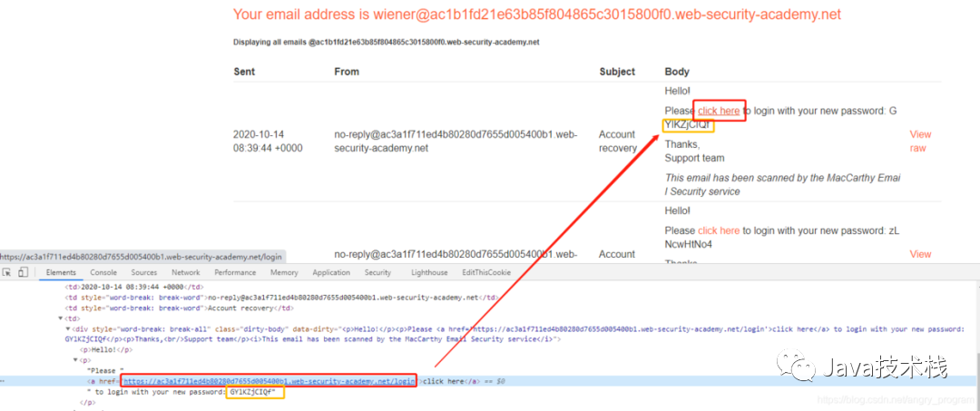Viewport: 980px width, 411px height.
Task: Open the Performance tab
Action: pos(235,272)
